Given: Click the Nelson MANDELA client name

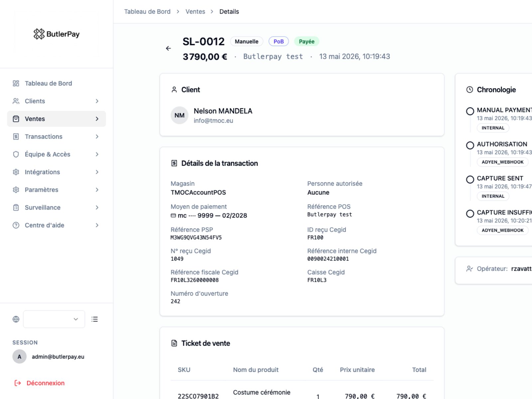Looking at the screenshot, I should click(x=223, y=111).
